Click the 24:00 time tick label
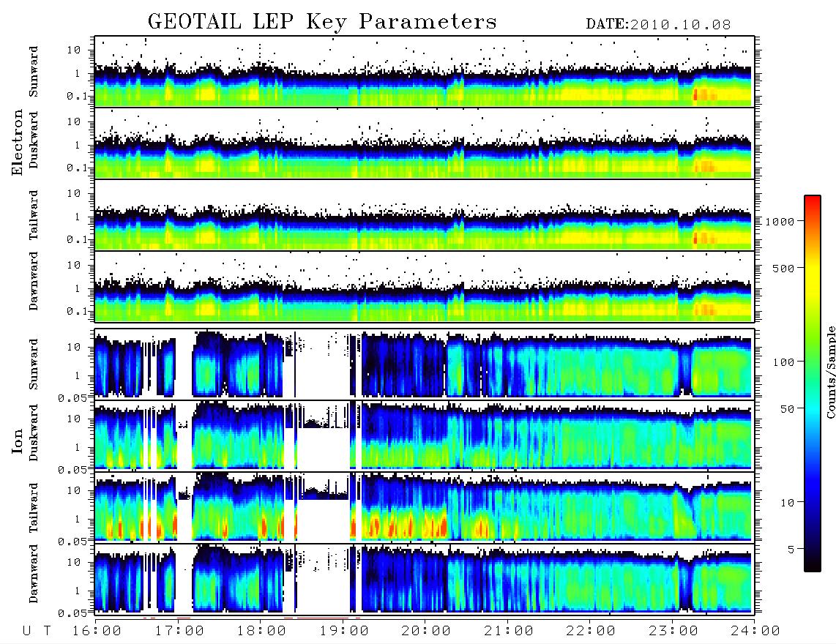The height and width of the screenshot is (644, 836). [x=755, y=631]
